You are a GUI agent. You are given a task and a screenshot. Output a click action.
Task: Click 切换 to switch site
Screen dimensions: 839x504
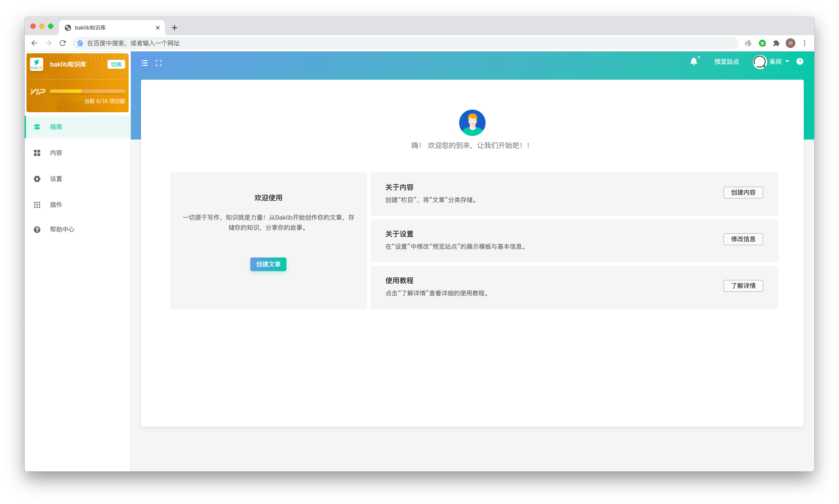[116, 64]
